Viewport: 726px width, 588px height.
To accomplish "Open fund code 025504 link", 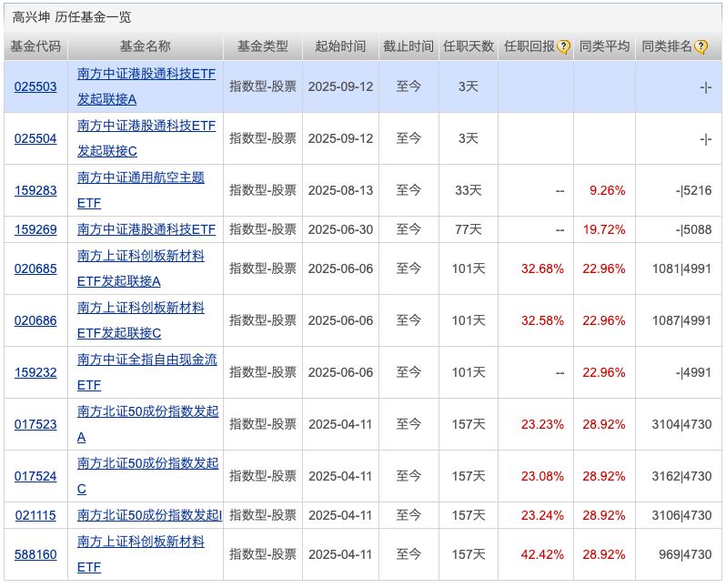I will [x=35, y=138].
